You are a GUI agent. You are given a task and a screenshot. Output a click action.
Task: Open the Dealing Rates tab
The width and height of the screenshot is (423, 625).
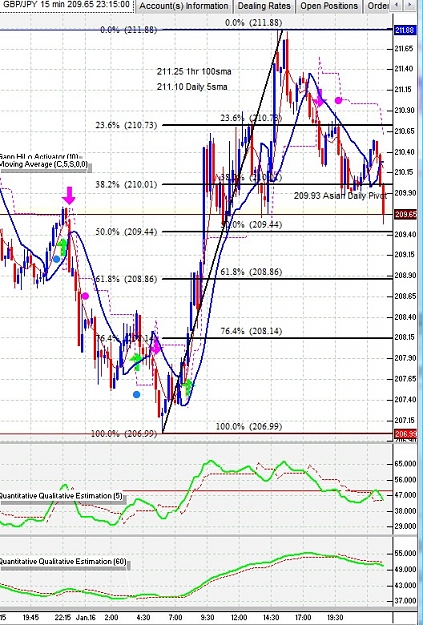click(264, 6)
